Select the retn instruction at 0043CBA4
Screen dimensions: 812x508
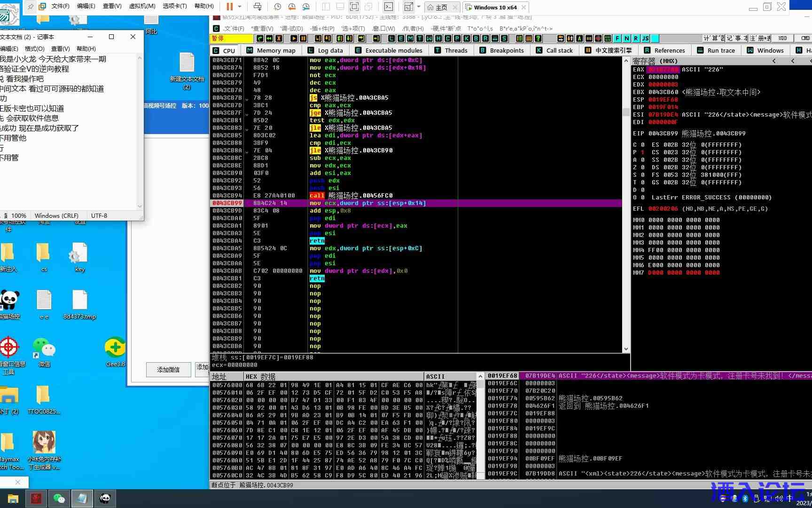(x=317, y=241)
